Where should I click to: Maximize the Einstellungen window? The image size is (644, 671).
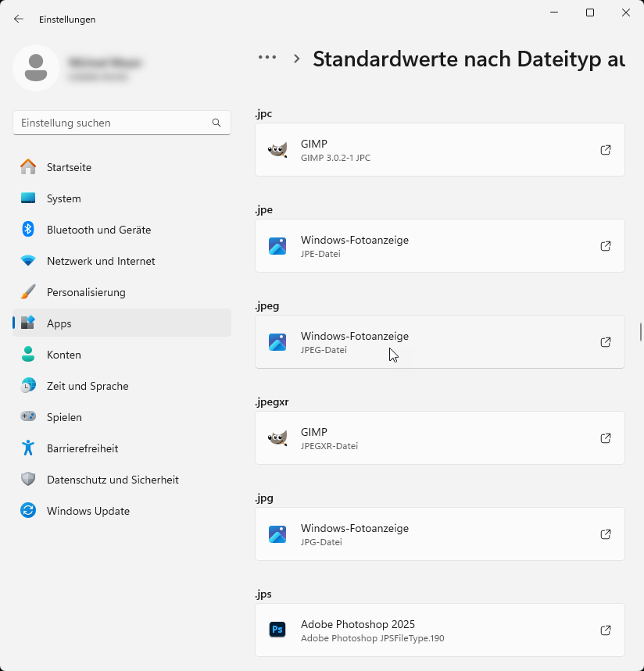click(x=590, y=12)
